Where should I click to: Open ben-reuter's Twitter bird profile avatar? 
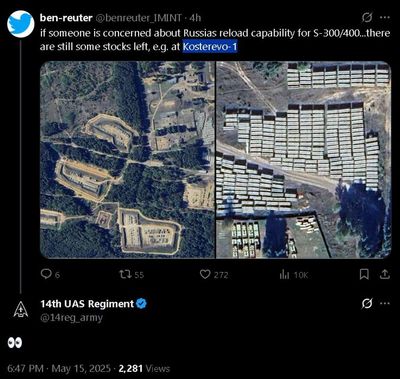21,24
